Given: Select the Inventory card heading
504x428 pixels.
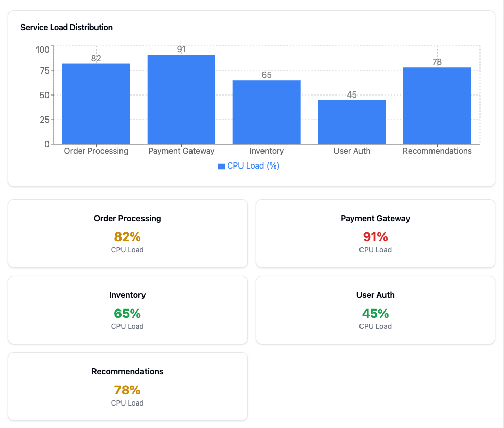Looking at the screenshot, I should (128, 295).
